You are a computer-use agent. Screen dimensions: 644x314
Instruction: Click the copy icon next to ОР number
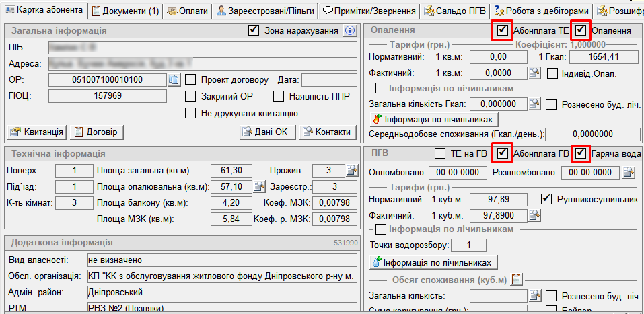click(x=174, y=80)
